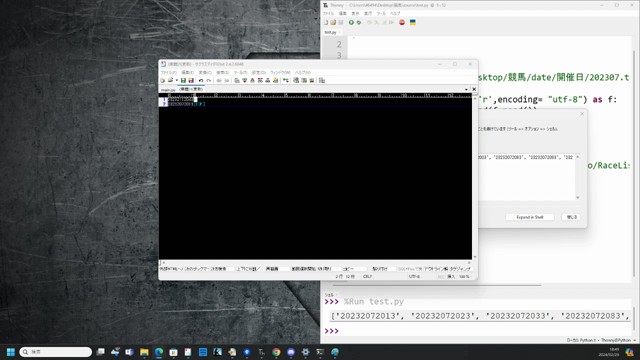
Task: Open ツール menu in Thonny
Action: click(x=381, y=13)
